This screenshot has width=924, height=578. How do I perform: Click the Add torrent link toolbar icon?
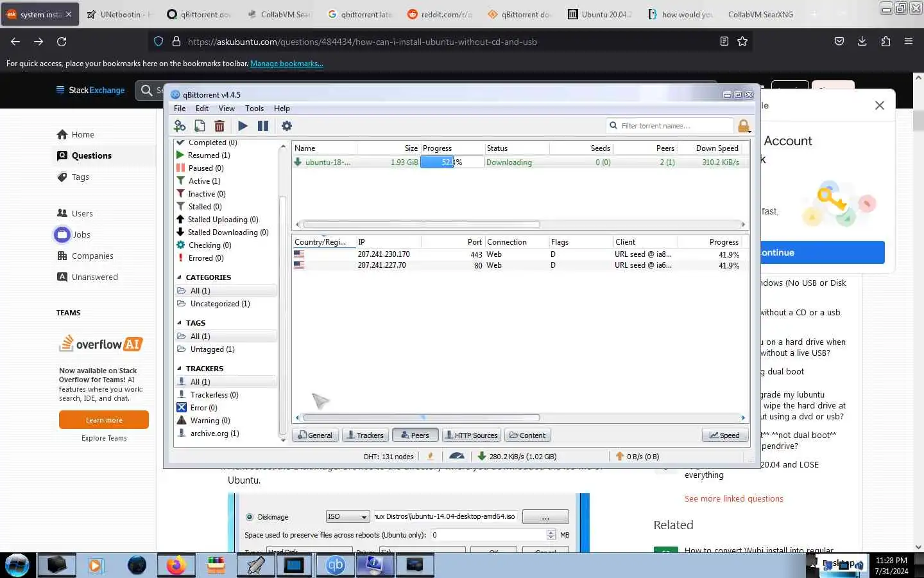pos(180,126)
